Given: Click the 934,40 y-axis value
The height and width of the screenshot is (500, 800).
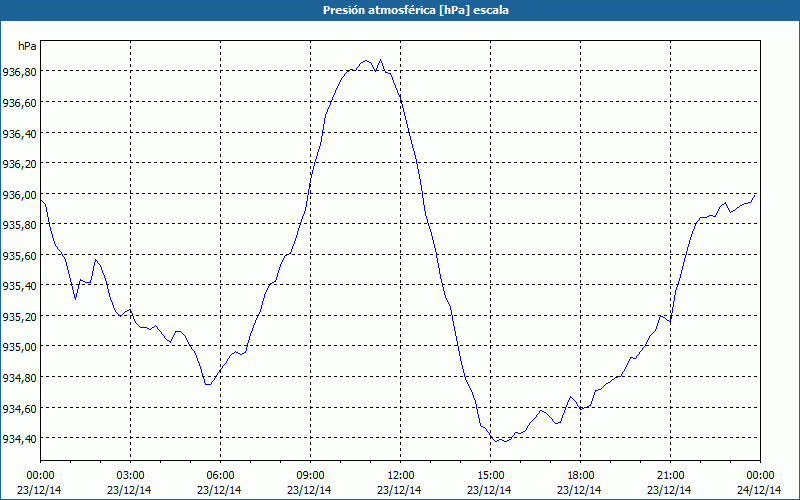Looking at the screenshot, I should [19, 439].
